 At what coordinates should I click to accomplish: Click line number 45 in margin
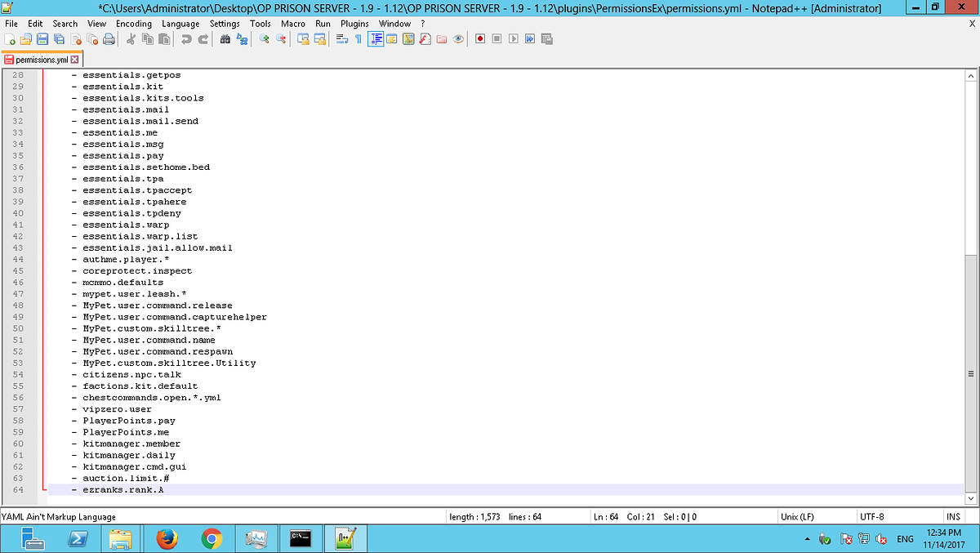[x=18, y=271]
